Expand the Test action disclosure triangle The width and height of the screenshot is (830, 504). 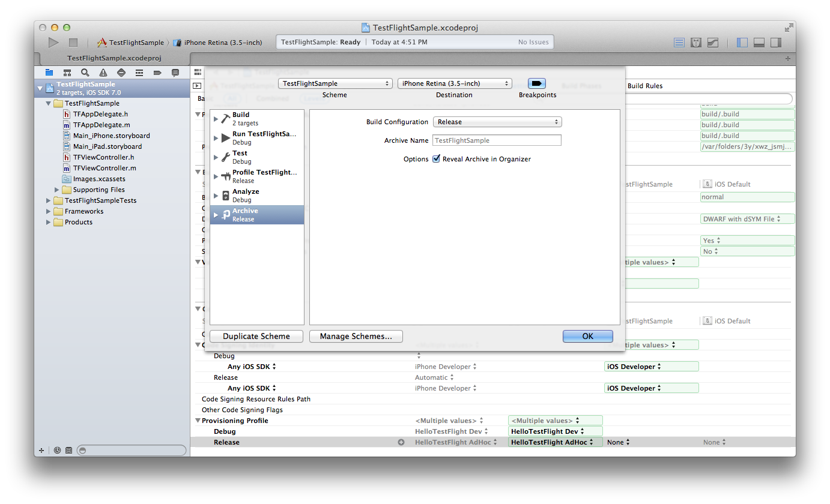tap(216, 157)
